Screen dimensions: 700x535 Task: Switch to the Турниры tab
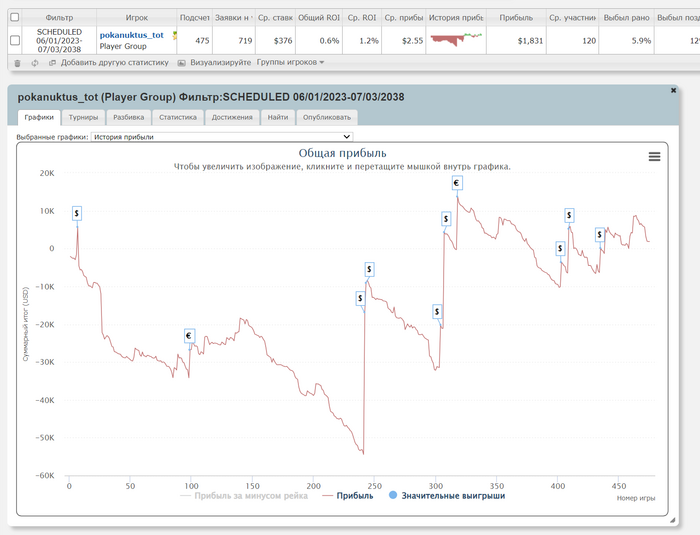[83, 117]
